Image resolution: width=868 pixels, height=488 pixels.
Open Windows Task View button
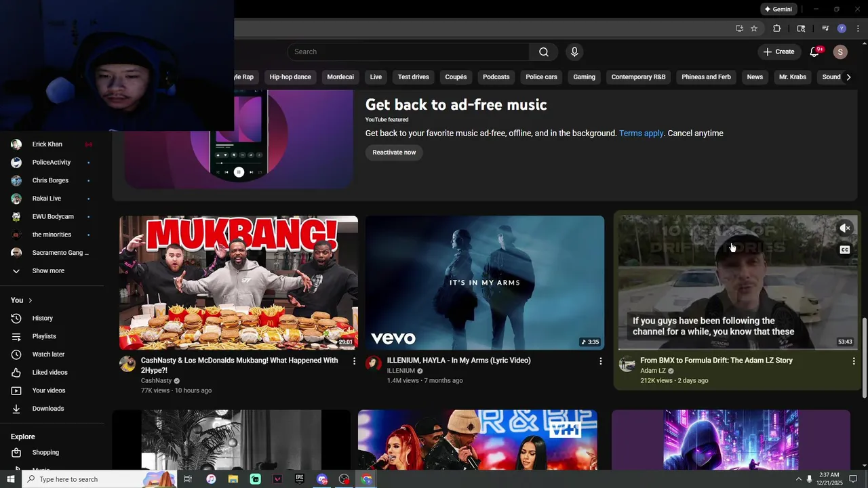188,479
